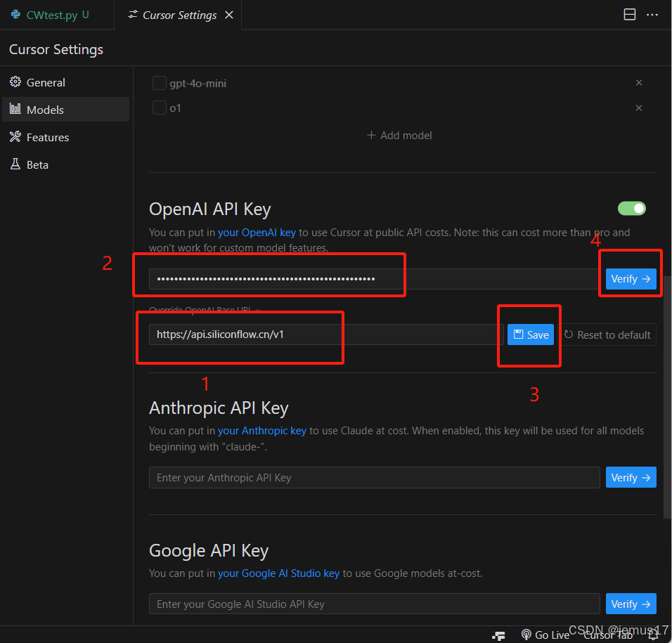This screenshot has height=643, width=672.
Task: Click the Anthropic API Key field
Action: (x=374, y=477)
